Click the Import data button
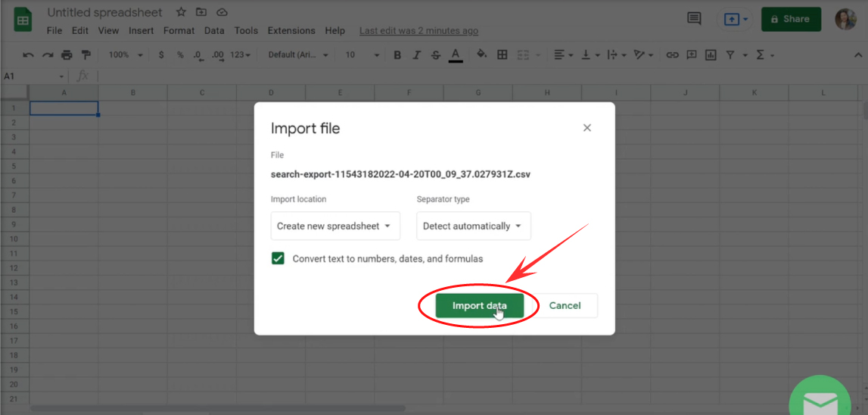The height and width of the screenshot is (415, 868). (479, 305)
